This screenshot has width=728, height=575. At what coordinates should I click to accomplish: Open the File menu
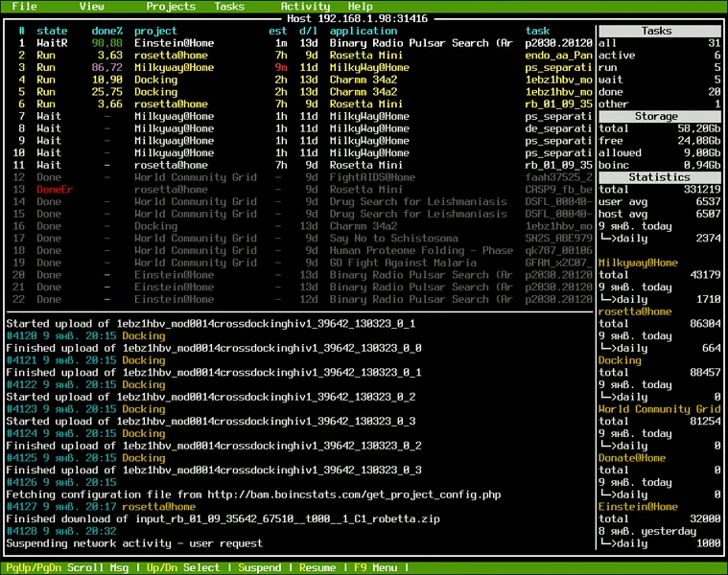point(24,6)
